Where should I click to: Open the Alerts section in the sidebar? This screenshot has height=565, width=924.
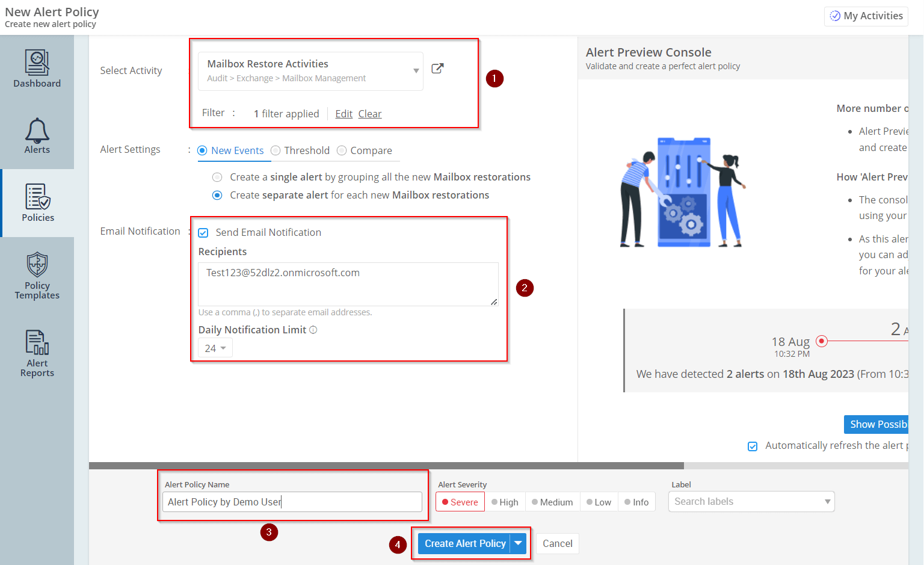coord(37,137)
